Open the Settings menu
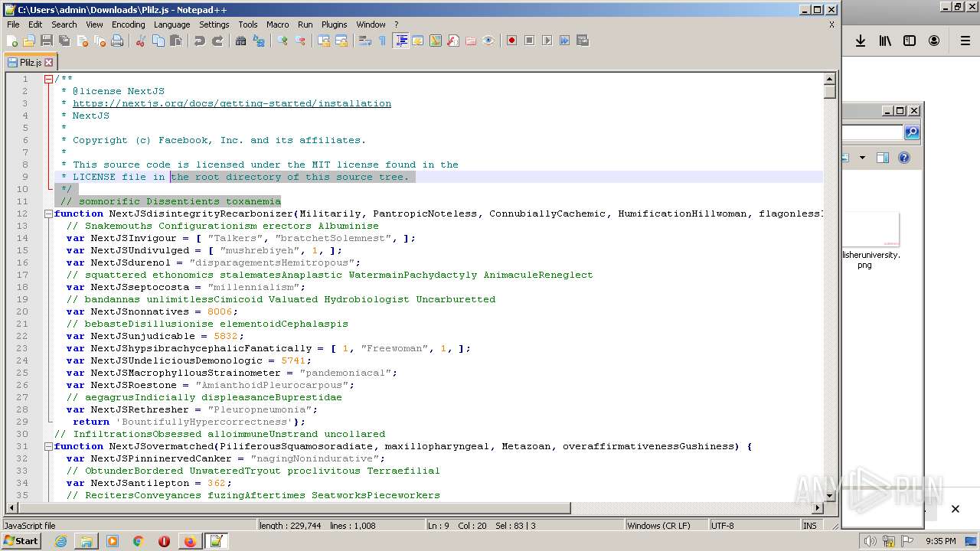The image size is (980, 551). 214,24
